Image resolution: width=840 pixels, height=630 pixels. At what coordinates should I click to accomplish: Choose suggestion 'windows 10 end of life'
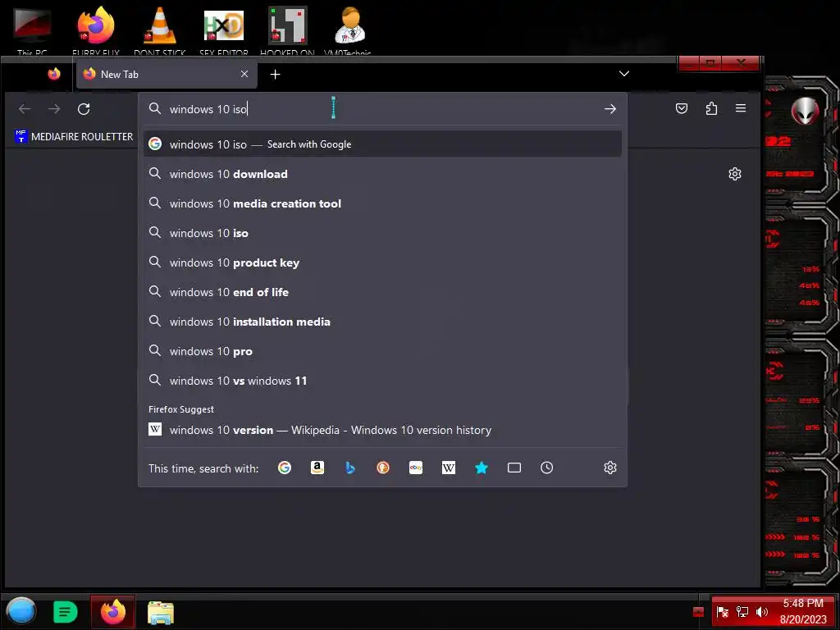[382, 292]
